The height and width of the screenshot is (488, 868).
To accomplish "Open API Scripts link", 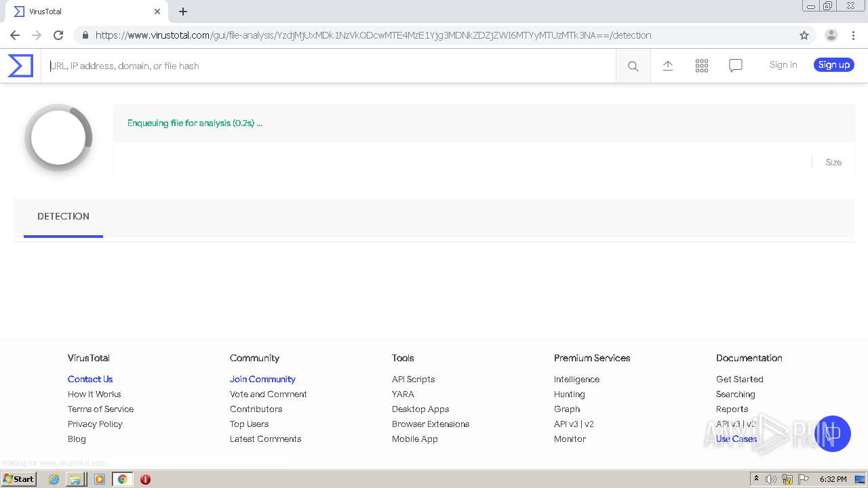I will pos(413,380).
